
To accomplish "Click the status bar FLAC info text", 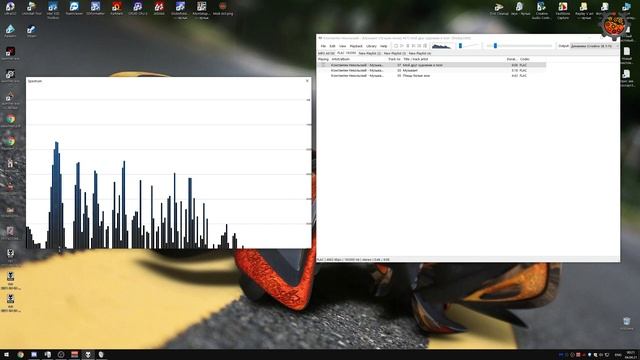I will (x=353, y=260).
